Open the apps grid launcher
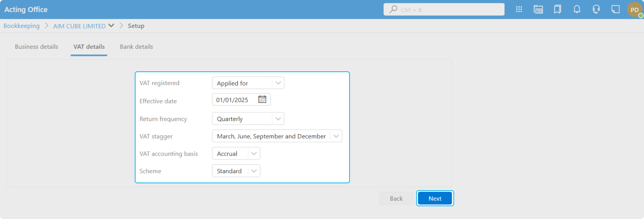 point(519,9)
